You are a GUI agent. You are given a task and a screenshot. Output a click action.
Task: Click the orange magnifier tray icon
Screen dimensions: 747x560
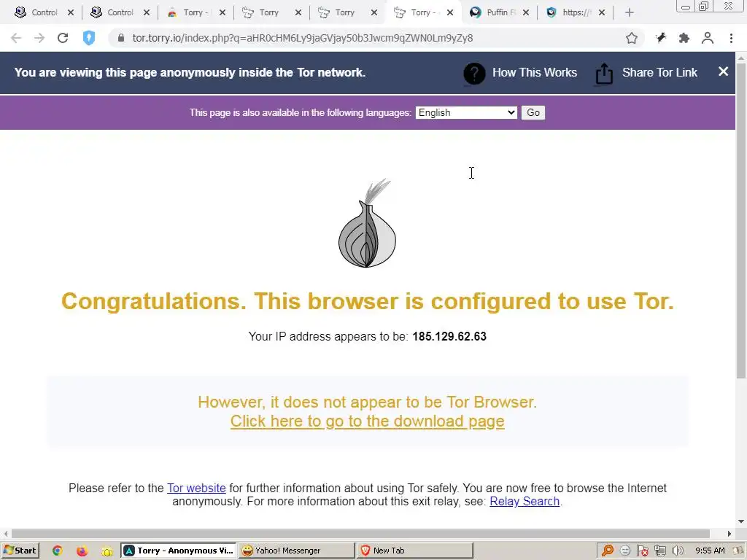pos(608,551)
